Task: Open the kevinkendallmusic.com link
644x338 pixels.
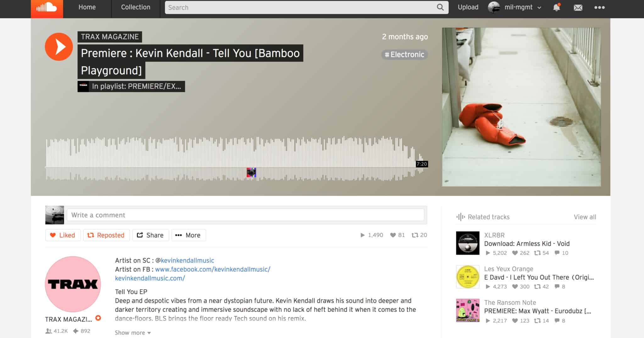Action: pos(150,278)
